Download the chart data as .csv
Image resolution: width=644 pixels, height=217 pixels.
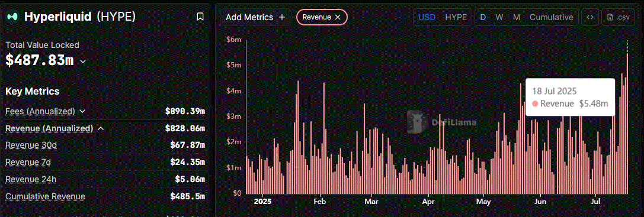pyautogui.click(x=618, y=17)
